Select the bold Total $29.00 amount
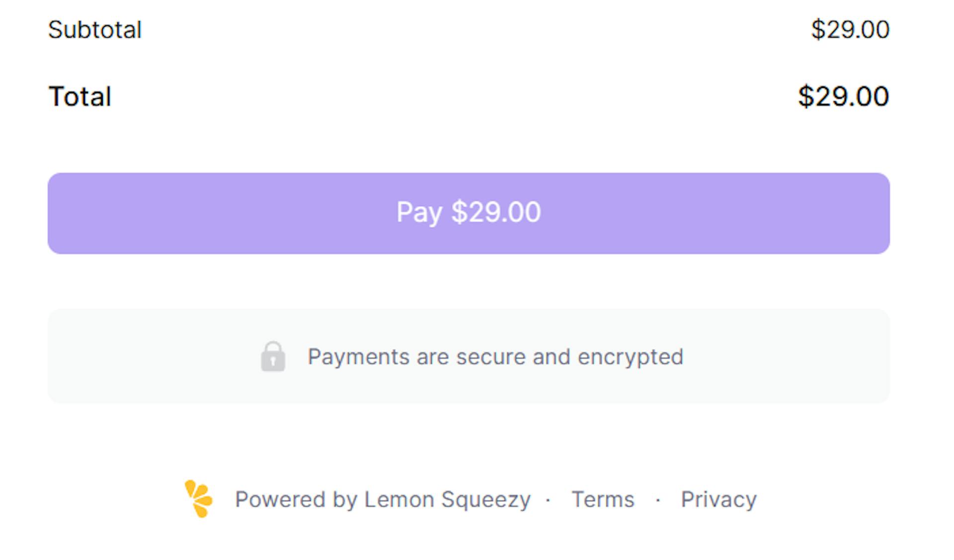Image resolution: width=954 pixels, height=560 pixels. [844, 96]
